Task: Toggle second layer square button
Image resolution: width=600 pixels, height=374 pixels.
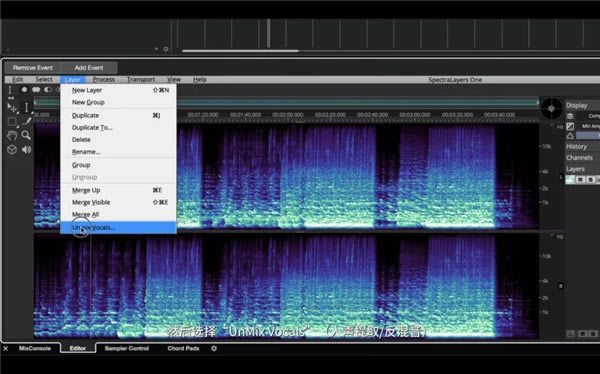Action: (590, 179)
